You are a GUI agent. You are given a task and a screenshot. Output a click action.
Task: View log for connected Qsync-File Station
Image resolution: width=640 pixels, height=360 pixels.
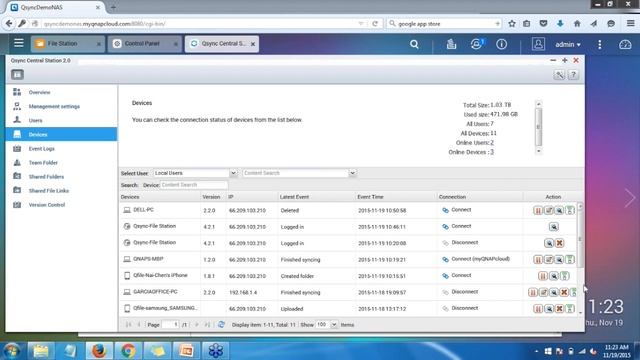[x=554, y=227]
